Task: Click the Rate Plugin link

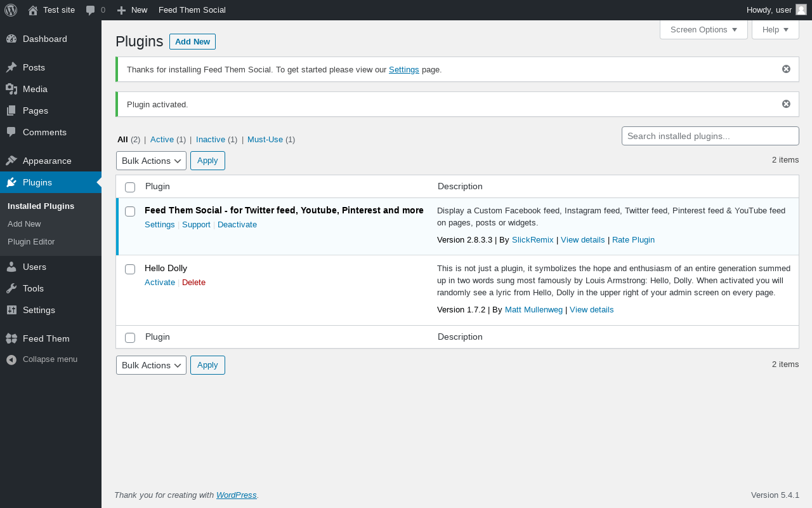Action: pyautogui.click(x=633, y=240)
